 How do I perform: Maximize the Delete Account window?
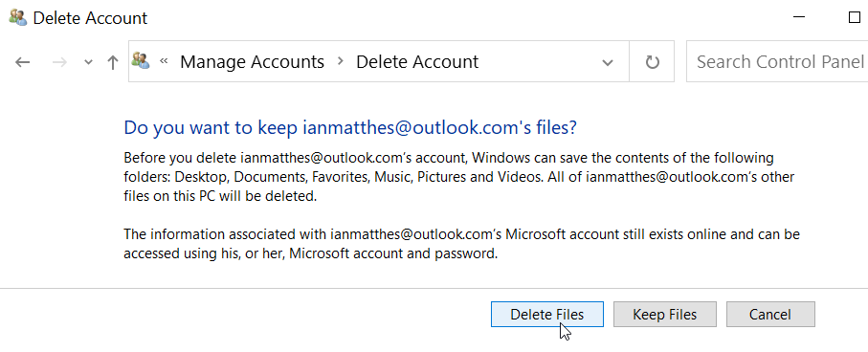coord(855,17)
